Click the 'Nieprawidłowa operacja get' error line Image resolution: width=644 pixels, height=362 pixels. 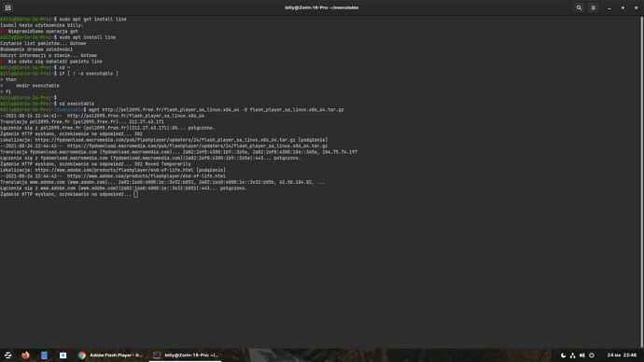[x=39, y=31]
